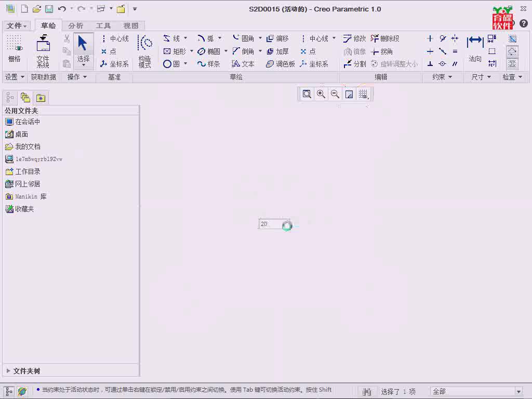Select the 线 line tool
Image resolution: width=532 pixels, height=399 pixels.
pos(171,38)
